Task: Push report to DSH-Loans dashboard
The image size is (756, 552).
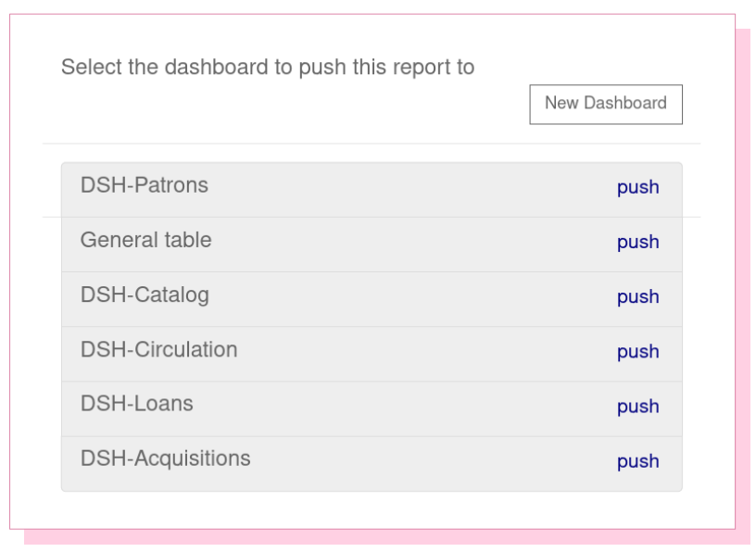Action: tap(637, 407)
